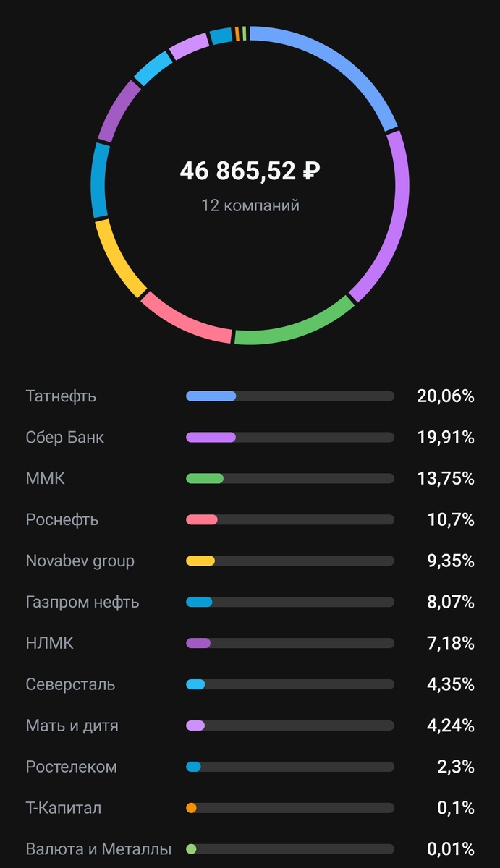Click the Novabev group allocation bar

[x=289, y=561]
